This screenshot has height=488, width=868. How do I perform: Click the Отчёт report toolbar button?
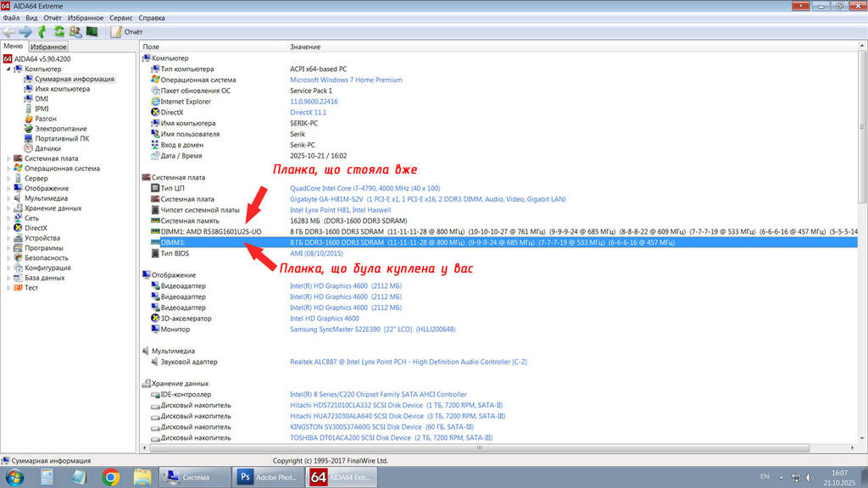click(127, 31)
